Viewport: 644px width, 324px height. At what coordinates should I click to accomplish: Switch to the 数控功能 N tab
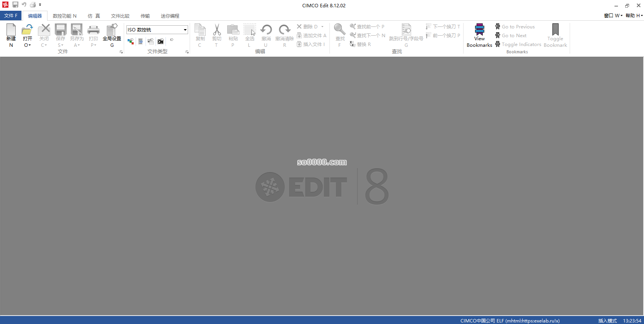pyautogui.click(x=64, y=16)
